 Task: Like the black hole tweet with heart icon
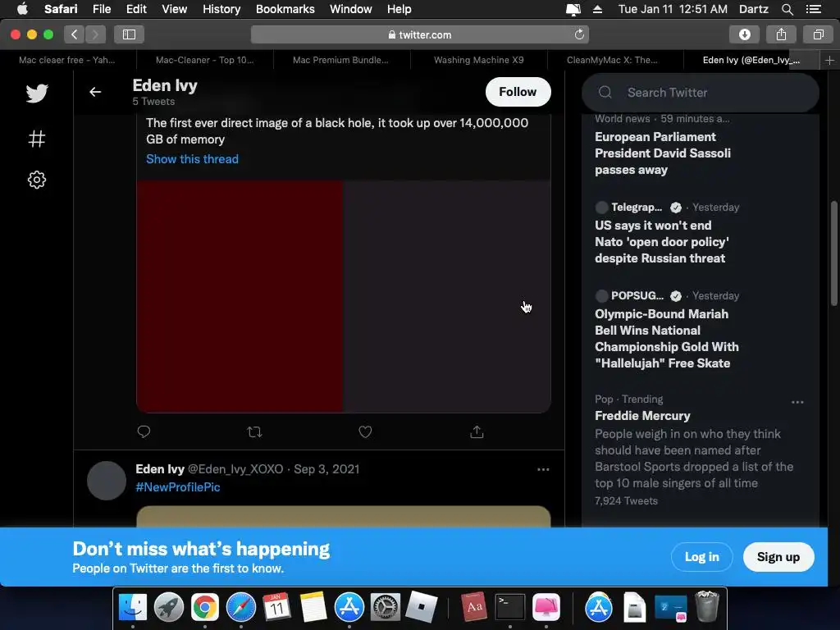tap(365, 431)
